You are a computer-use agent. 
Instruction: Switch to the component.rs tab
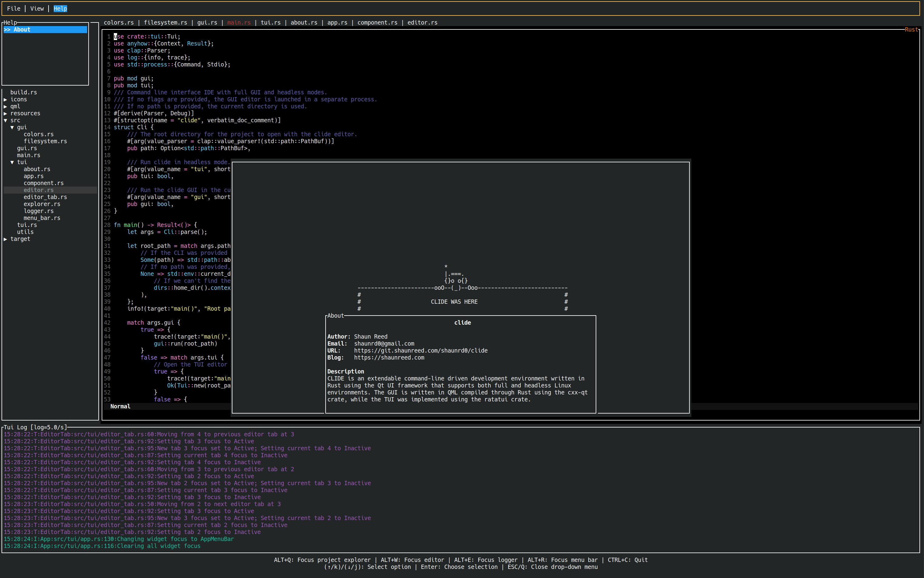click(x=377, y=22)
